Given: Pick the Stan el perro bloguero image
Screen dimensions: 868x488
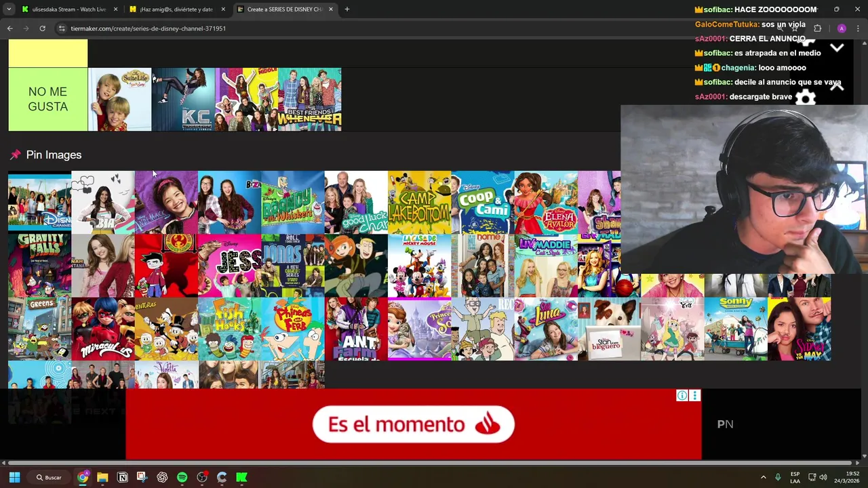Looking at the screenshot, I should point(609,329).
